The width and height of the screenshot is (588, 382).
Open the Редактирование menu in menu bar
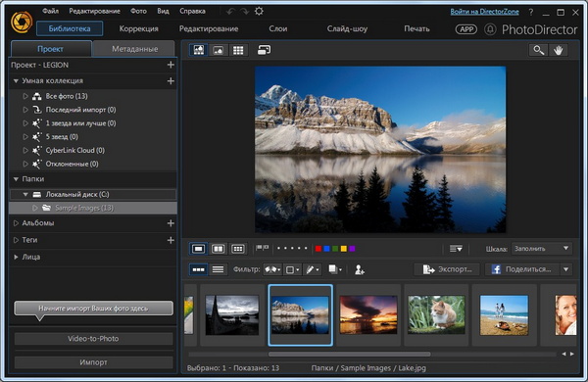(x=94, y=11)
